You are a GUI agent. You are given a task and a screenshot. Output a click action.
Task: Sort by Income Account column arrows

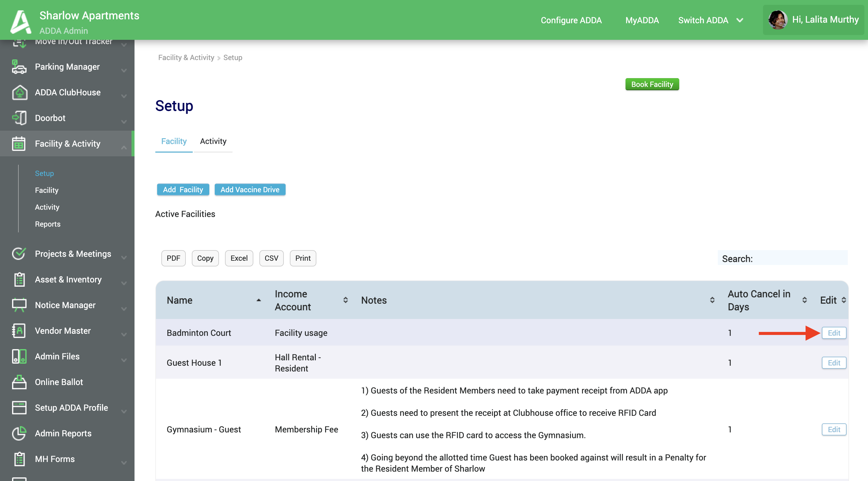pyautogui.click(x=345, y=300)
